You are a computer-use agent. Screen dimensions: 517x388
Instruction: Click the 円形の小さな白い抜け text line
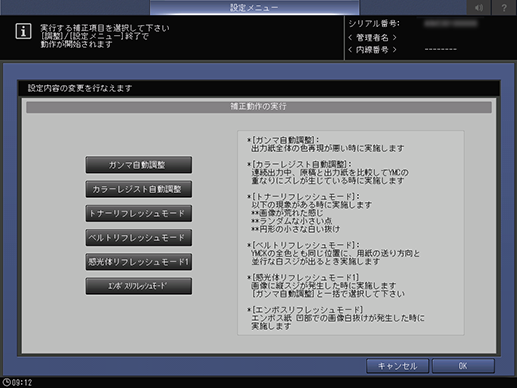click(296, 229)
